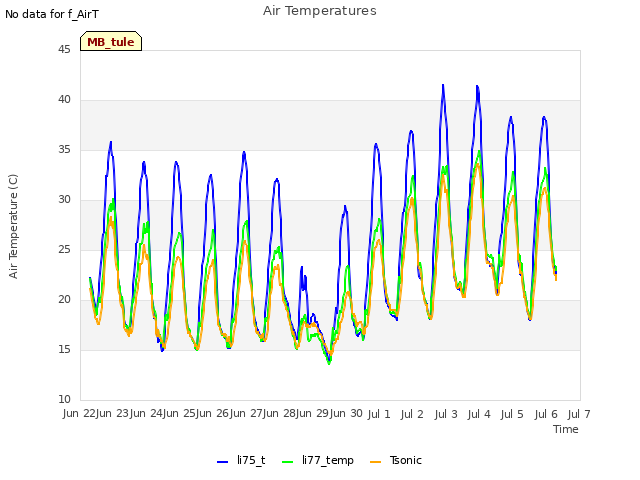
Task: Click the Air Temperatures chart title
Action: click(320, 11)
